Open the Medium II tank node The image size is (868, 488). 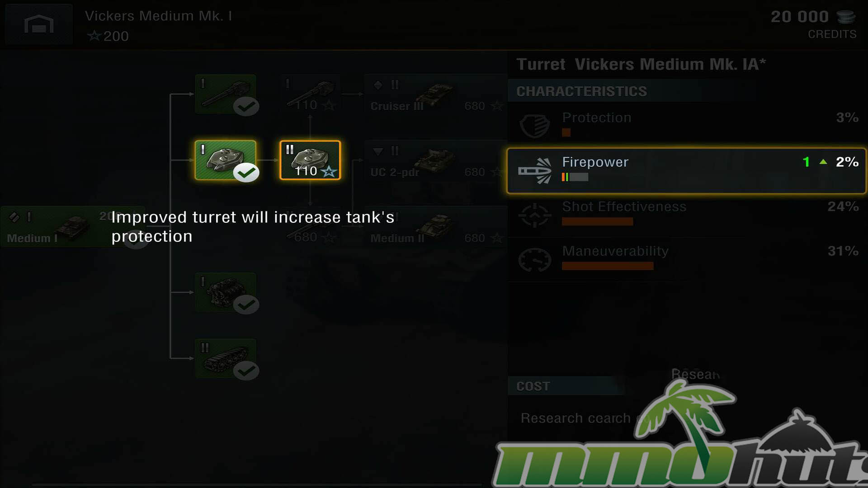pos(436,227)
